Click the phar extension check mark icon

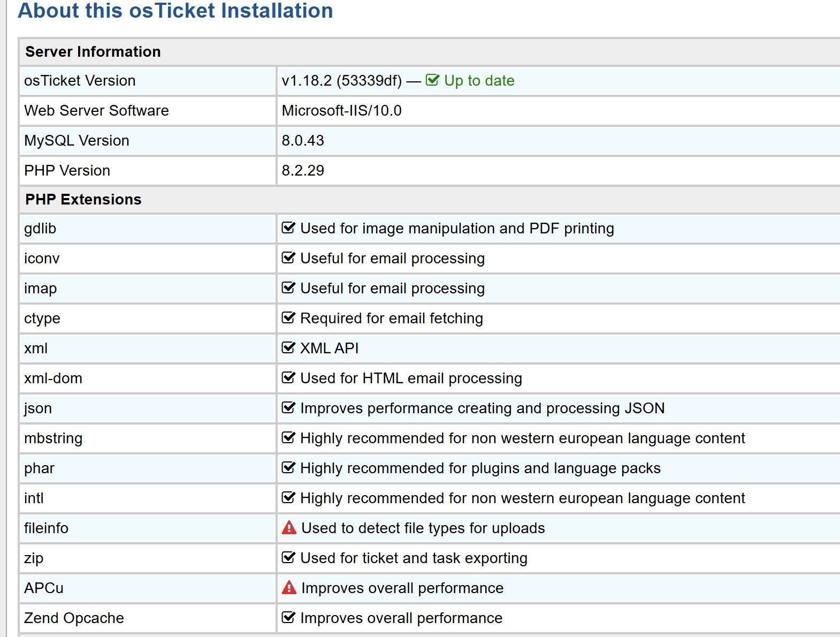(x=288, y=468)
